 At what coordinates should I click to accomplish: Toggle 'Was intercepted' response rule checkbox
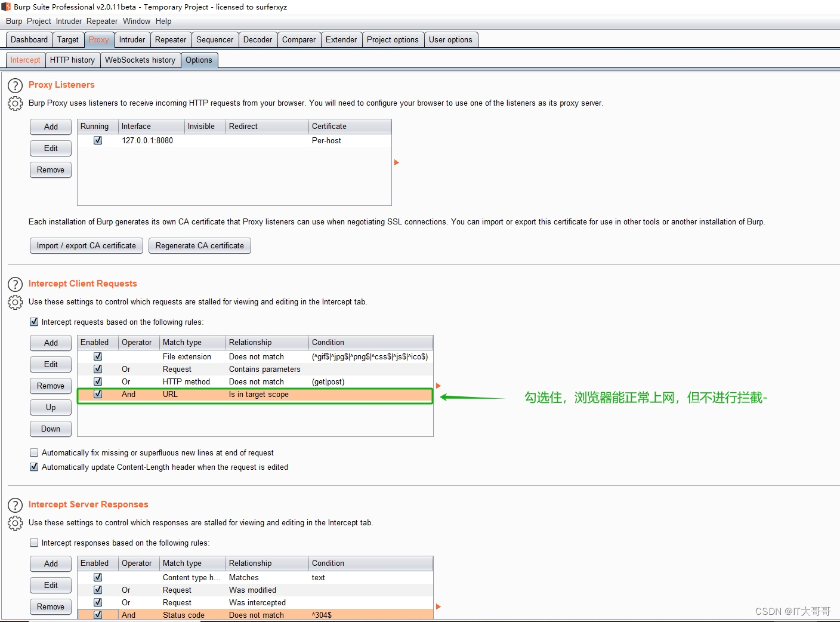98,602
